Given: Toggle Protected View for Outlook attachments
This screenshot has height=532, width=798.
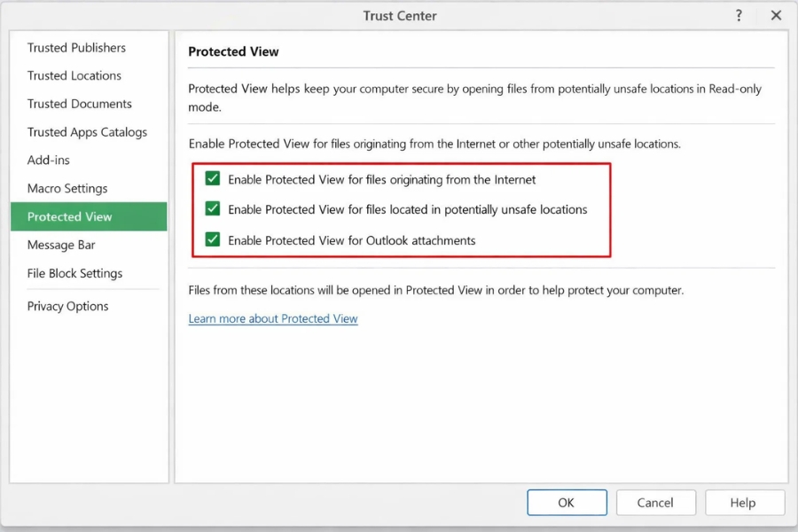Looking at the screenshot, I should [x=212, y=240].
